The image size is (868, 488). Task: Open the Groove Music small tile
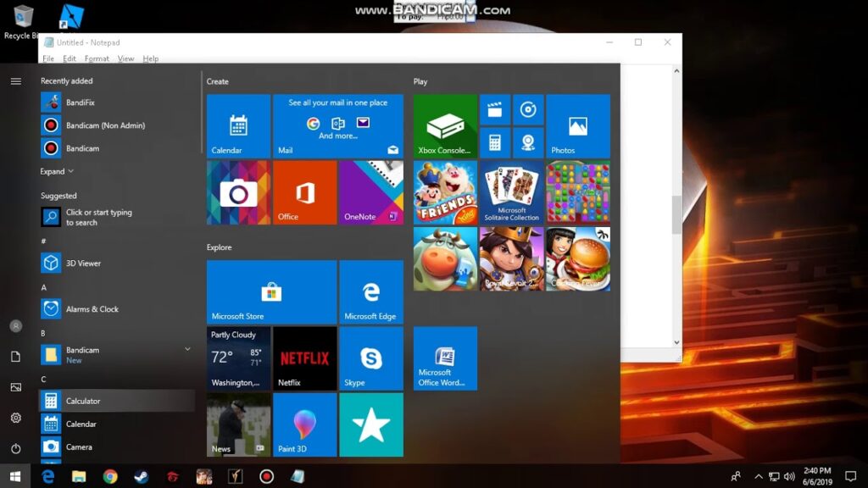click(528, 109)
